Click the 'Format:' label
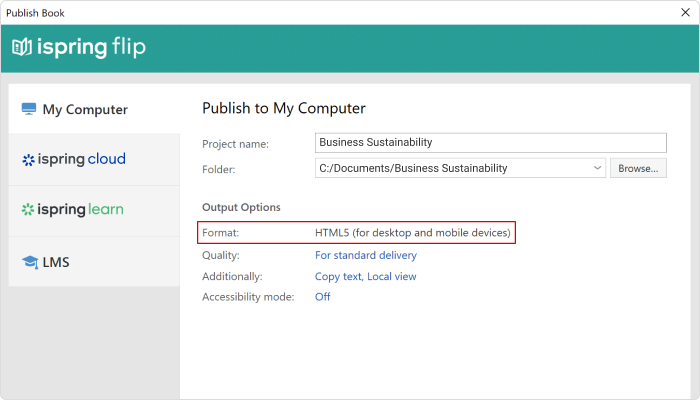 point(221,233)
